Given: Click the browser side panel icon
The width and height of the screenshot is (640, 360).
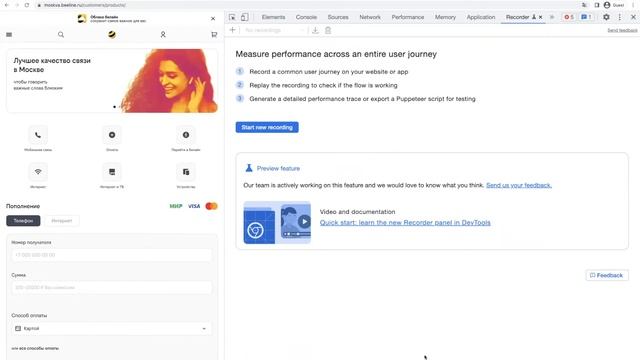Looking at the screenshot, I should [x=596, y=5].
